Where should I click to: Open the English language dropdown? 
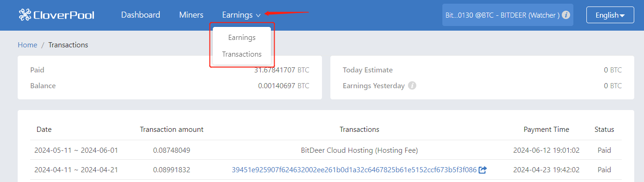click(x=610, y=15)
